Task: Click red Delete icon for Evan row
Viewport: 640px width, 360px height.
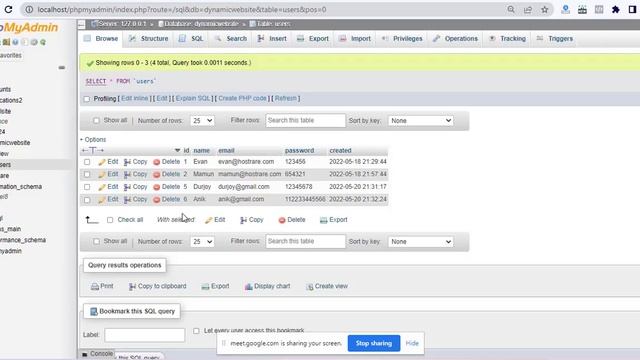Action: (x=156, y=162)
